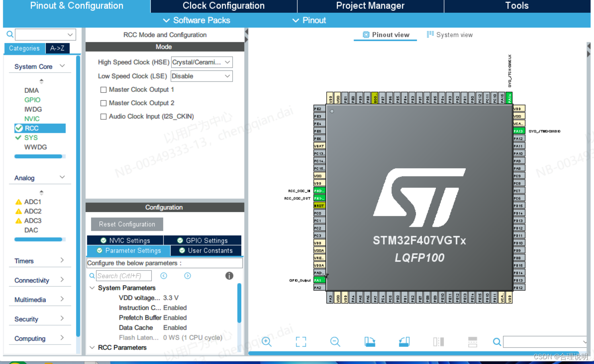Screen dimensions: 594x364
Task: Select DAC in the Analog list
Action: click(x=31, y=230)
